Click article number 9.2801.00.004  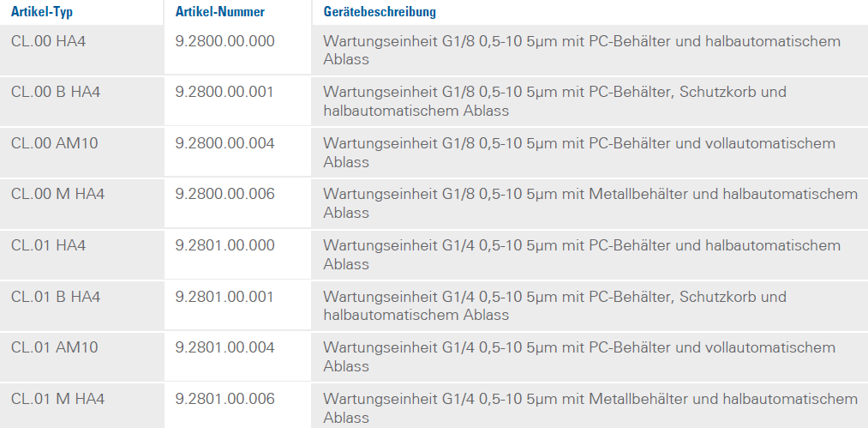(x=224, y=347)
